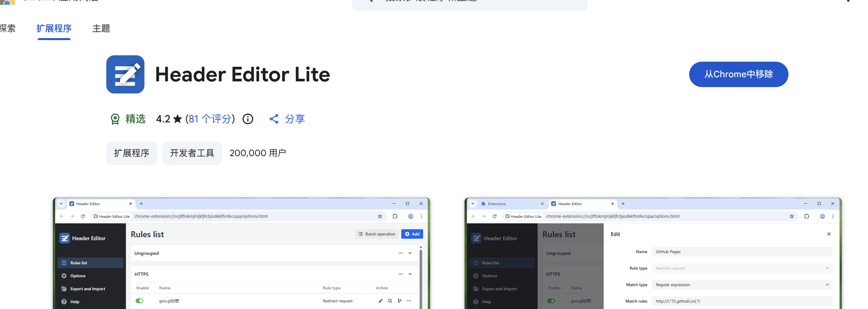The image size is (868, 309).
Task: Switch to the 主题 tab
Action: click(x=101, y=28)
